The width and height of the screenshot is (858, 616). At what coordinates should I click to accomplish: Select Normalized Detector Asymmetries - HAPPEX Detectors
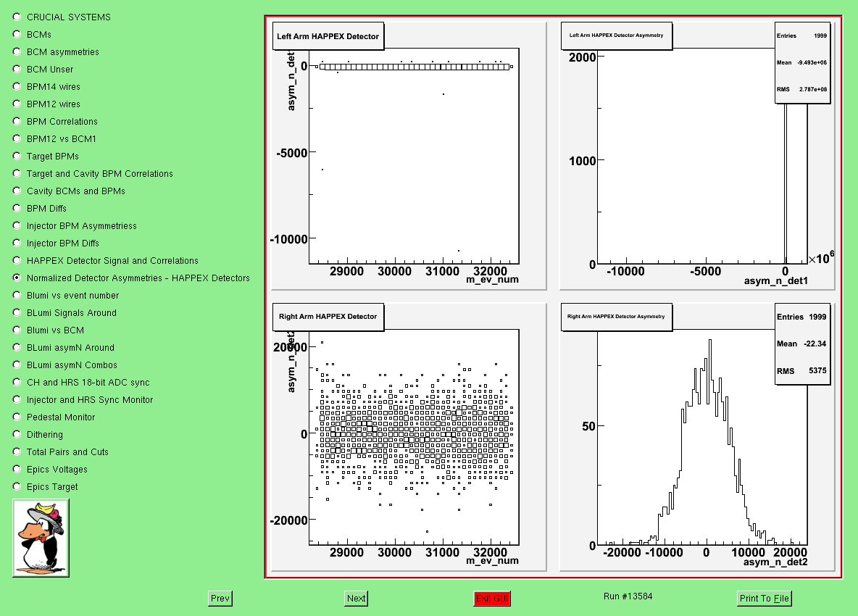tap(17, 278)
